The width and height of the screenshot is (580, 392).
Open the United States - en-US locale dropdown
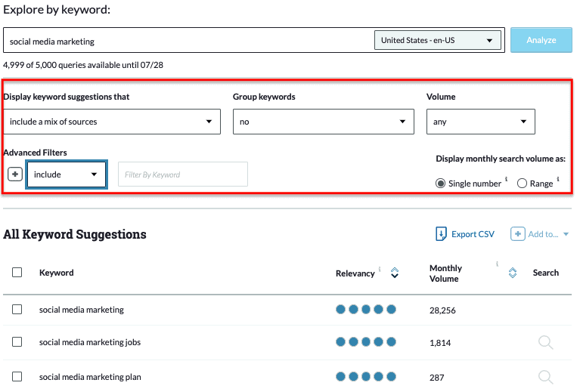(438, 41)
